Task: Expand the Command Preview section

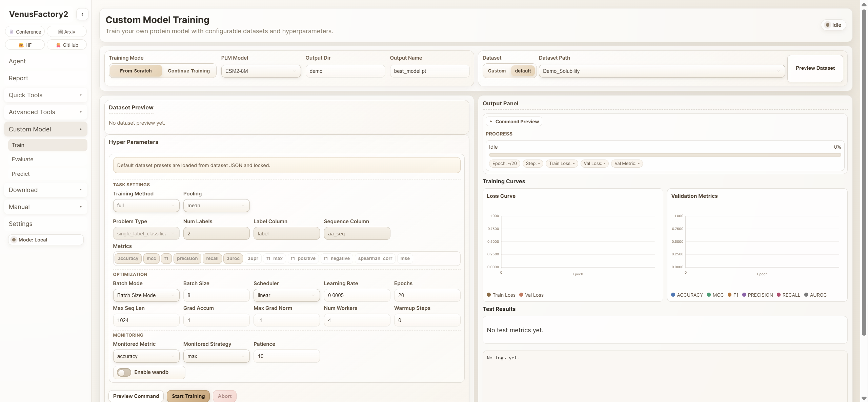Action: [x=514, y=121]
